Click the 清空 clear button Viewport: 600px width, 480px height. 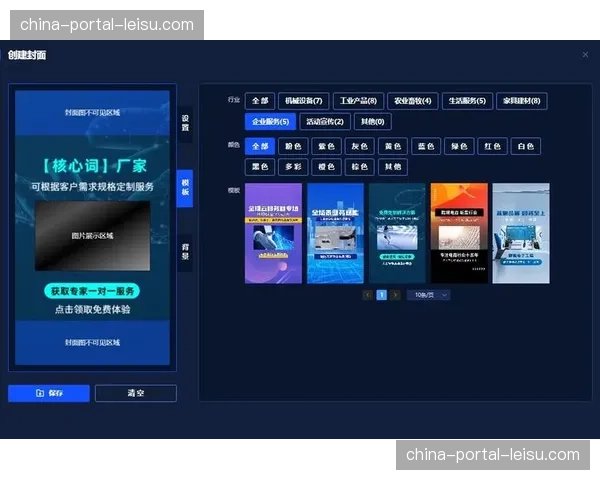(x=136, y=393)
